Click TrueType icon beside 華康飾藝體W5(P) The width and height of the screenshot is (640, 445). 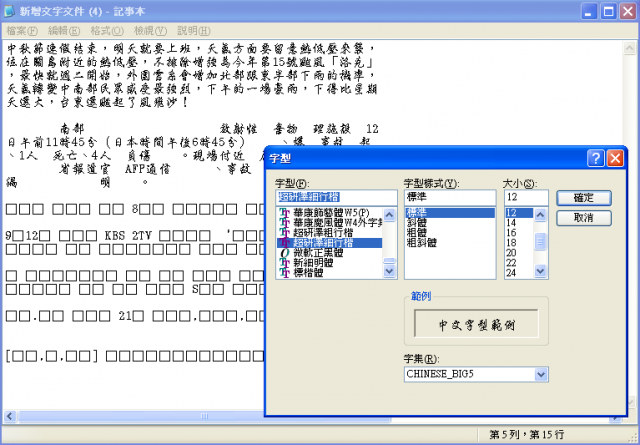284,213
